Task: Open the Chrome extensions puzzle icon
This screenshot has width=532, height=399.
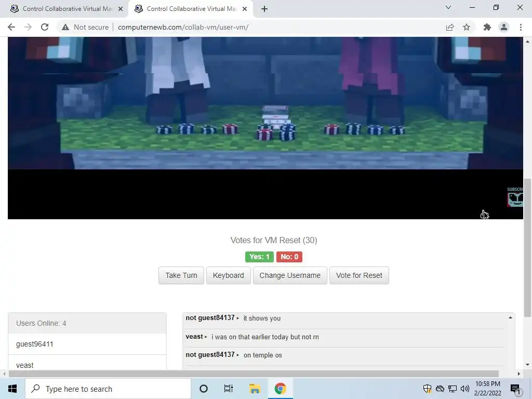Action: [487, 27]
